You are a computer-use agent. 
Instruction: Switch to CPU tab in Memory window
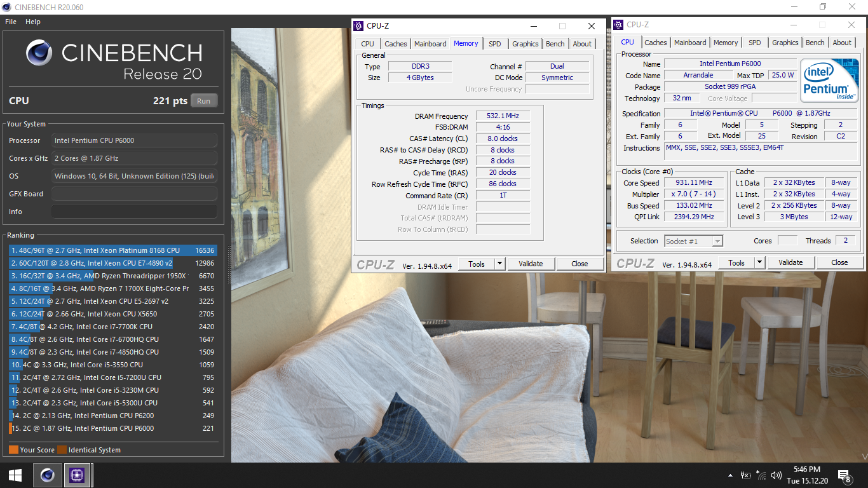[367, 44]
